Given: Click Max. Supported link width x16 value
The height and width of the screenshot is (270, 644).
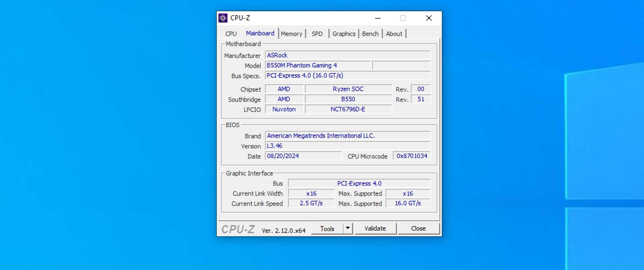Looking at the screenshot, I should 408,193.
